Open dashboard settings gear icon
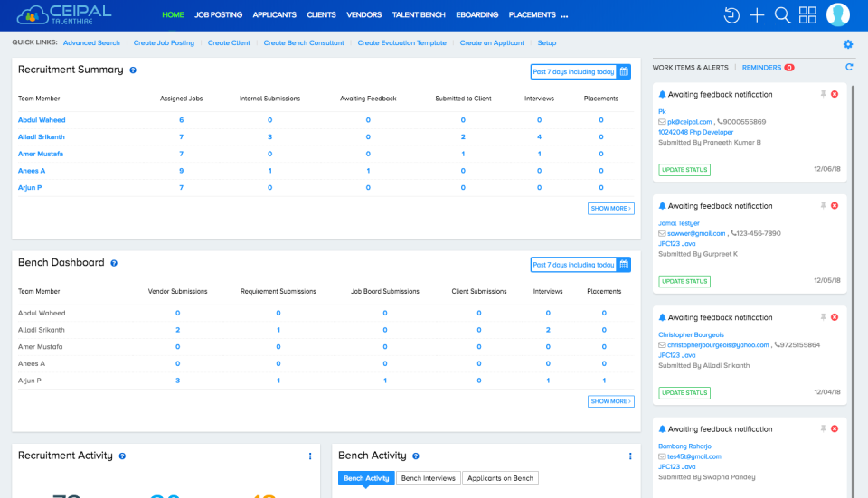 tap(848, 44)
